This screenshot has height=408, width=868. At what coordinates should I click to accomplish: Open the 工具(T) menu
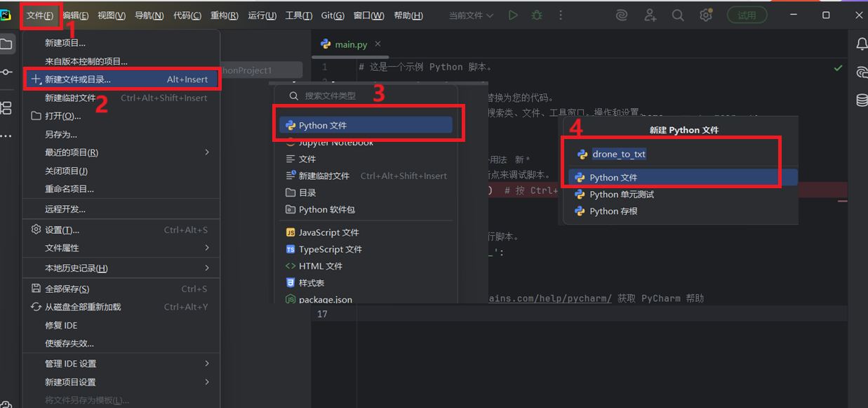[x=299, y=15]
